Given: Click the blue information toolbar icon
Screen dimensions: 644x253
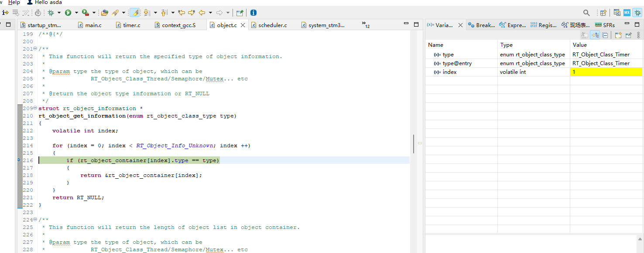Looking at the screenshot, I should [x=253, y=13].
